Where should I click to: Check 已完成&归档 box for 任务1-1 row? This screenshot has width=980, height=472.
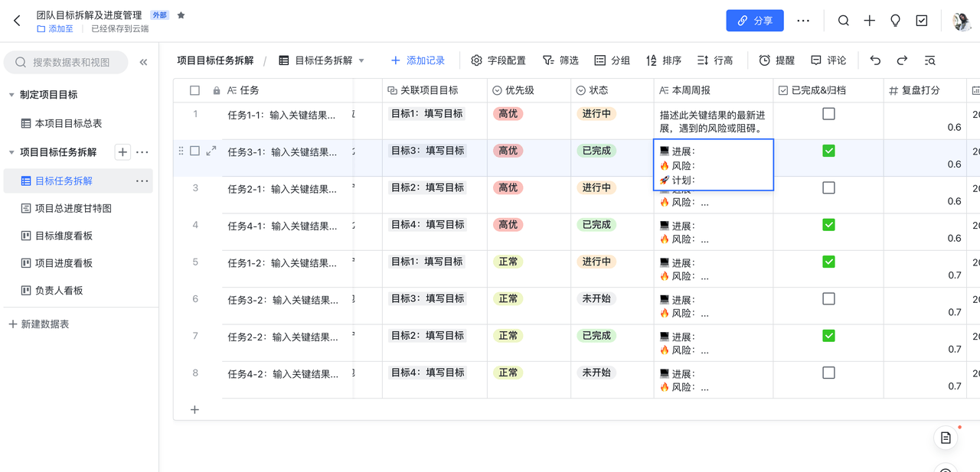pyautogui.click(x=828, y=114)
